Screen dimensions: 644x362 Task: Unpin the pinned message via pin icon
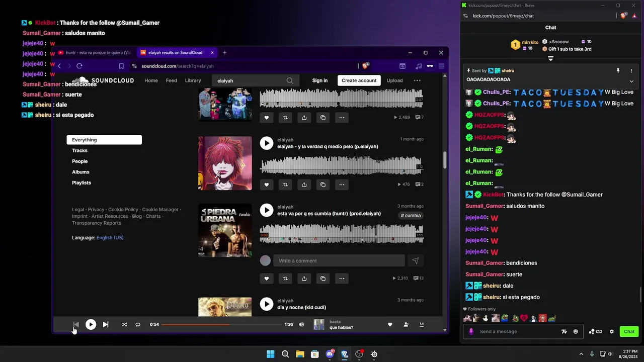click(618, 71)
